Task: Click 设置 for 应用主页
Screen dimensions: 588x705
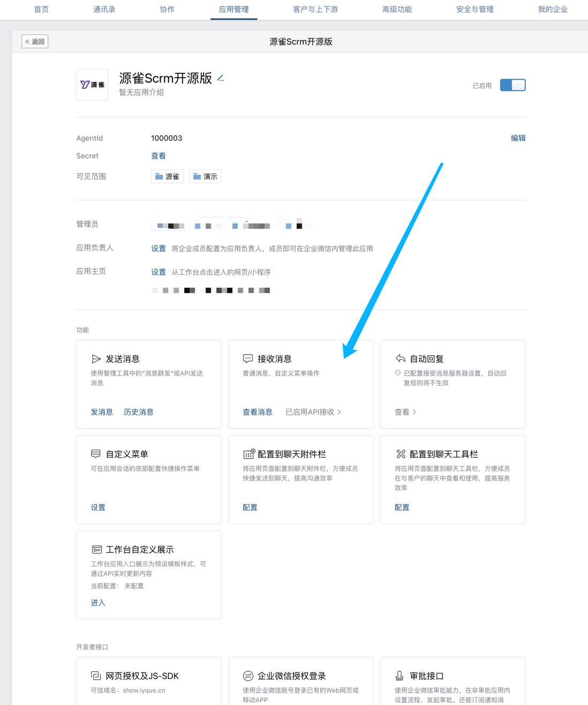Action: tap(159, 272)
